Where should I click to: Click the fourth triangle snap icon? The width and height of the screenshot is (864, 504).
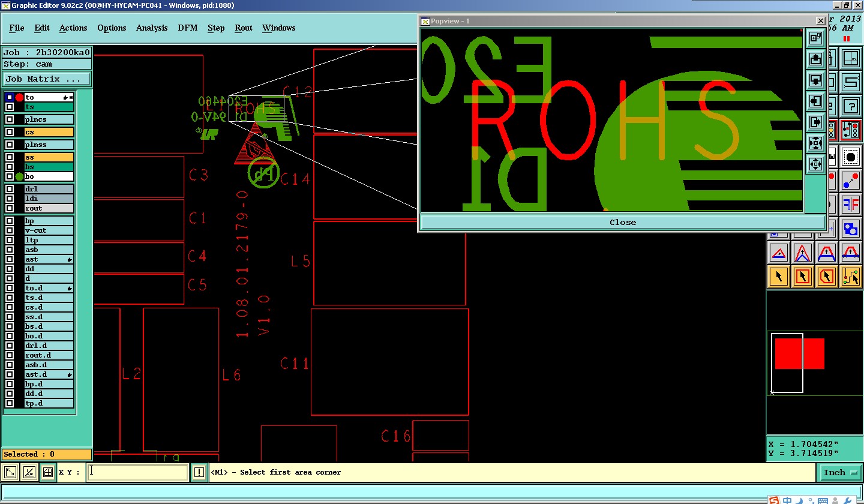click(x=851, y=253)
